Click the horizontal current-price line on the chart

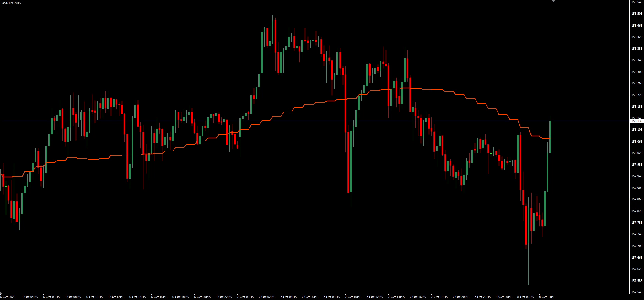pyautogui.click(x=314, y=121)
